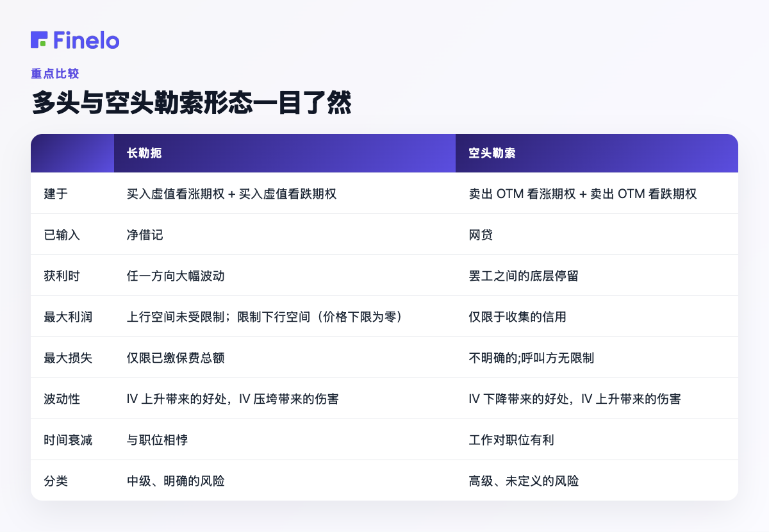Screen dimensions: 769x532
Task: Click the '净借记' cell
Action: [145, 235]
